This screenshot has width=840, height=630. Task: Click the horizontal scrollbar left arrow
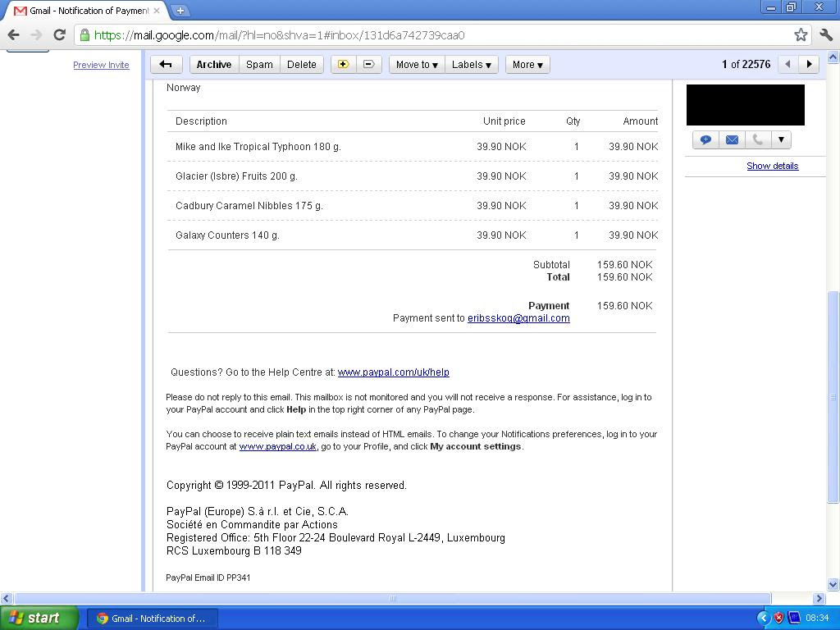[x=6, y=598]
